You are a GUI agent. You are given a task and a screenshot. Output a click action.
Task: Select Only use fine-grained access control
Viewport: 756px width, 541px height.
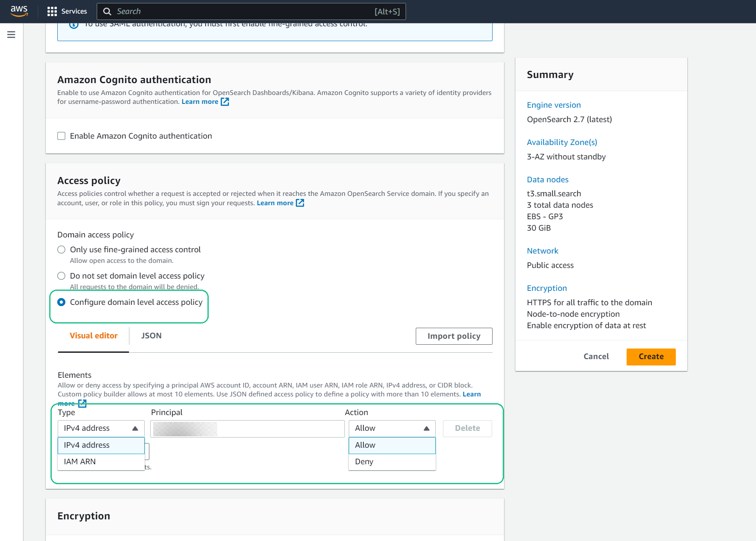click(62, 250)
